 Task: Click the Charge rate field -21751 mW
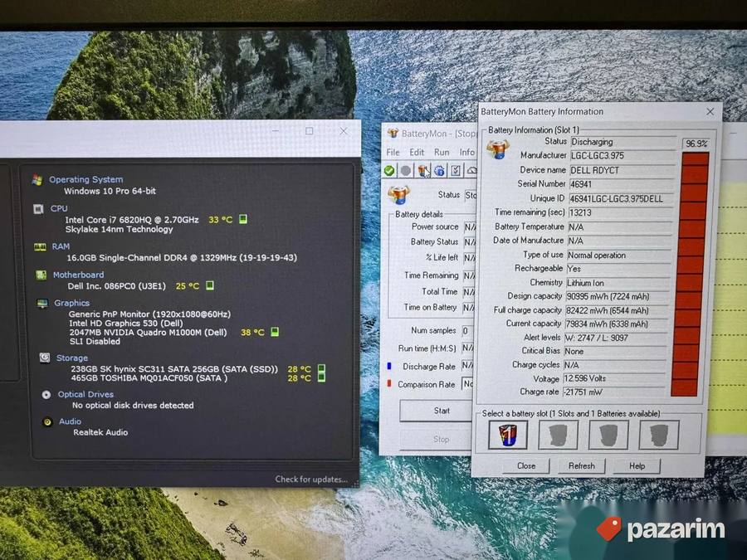(x=613, y=392)
